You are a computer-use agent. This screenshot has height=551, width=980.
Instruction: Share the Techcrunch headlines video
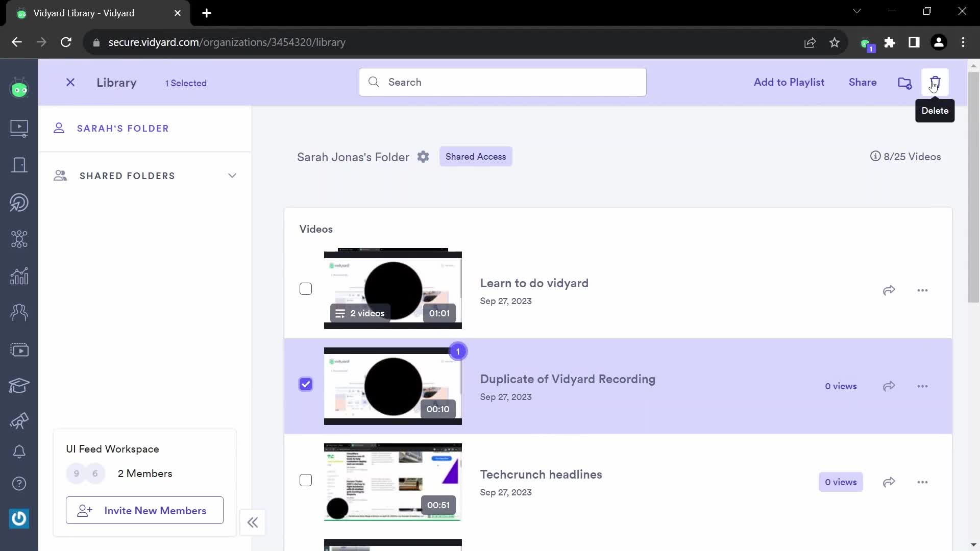pyautogui.click(x=889, y=482)
